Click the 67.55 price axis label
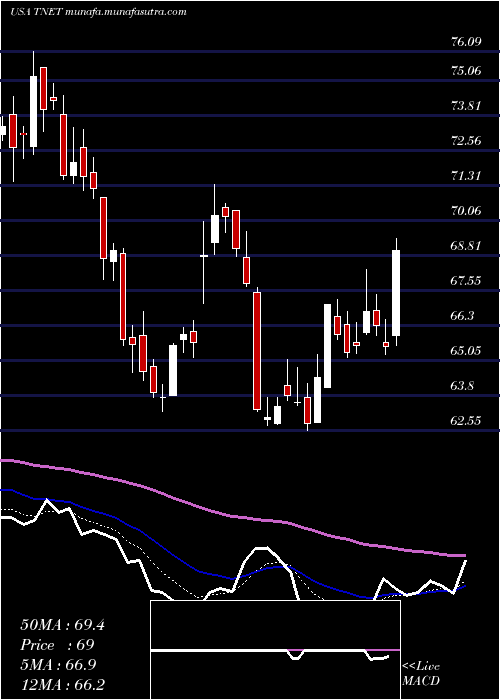Viewport: 500px width, 700px height. (466, 281)
